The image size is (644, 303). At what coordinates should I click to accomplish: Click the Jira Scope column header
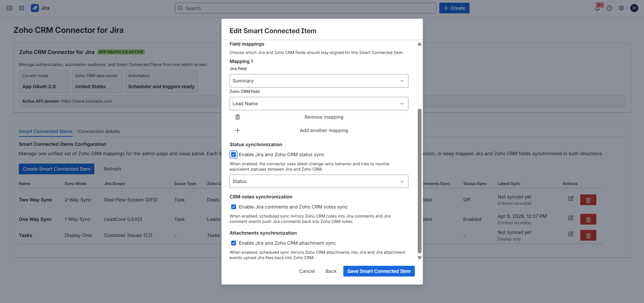[114, 184]
